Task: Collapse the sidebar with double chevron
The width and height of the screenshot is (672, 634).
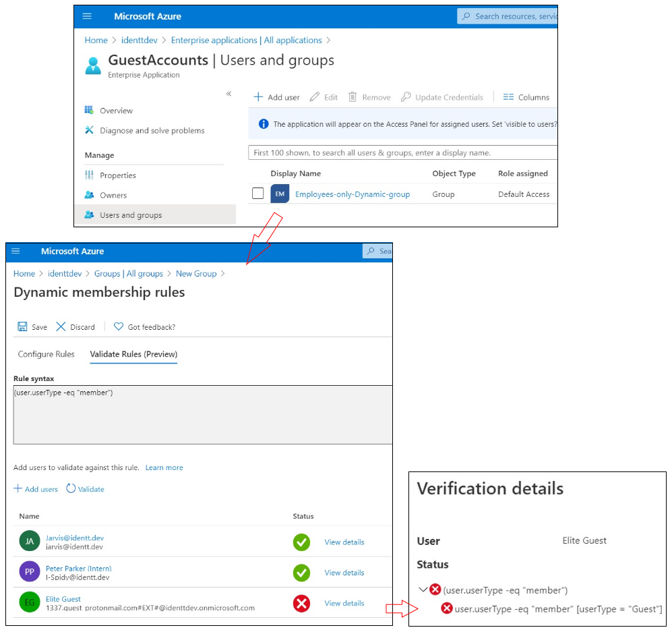Action: (229, 94)
